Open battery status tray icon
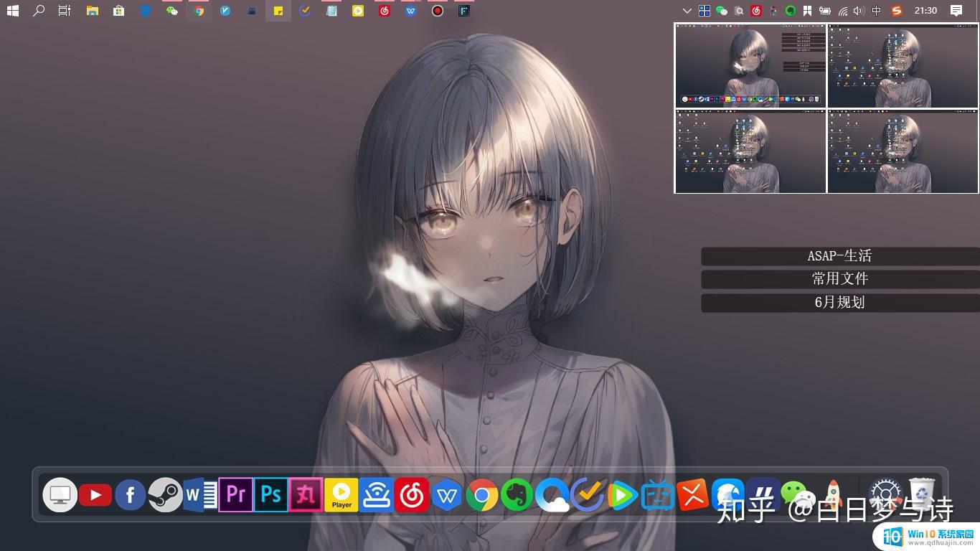Image resolution: width=980 pixels, height=551 pixels. [825, 11]
